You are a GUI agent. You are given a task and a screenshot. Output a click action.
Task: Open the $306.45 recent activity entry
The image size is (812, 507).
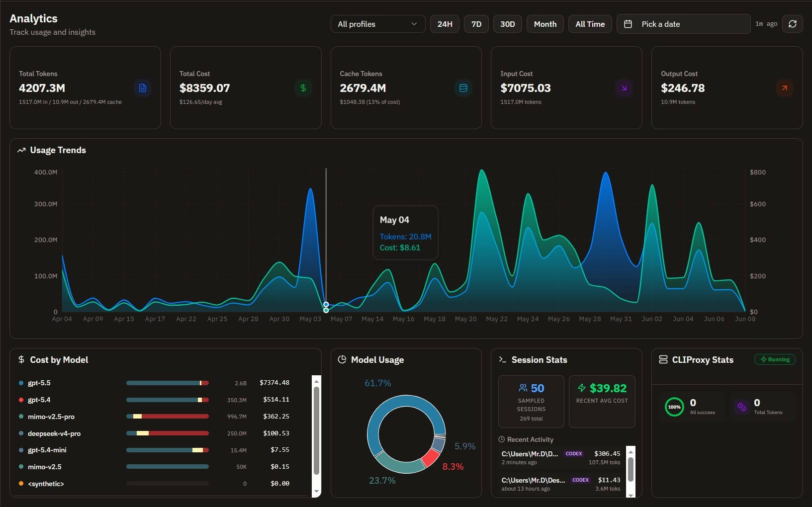coord(561,458)
